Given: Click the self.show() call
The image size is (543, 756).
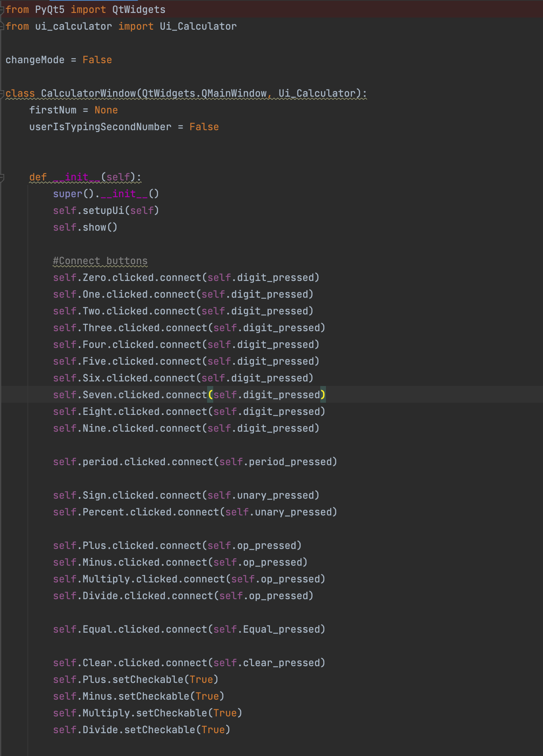Looking at the screenshot, I should (x=85, y=228).
